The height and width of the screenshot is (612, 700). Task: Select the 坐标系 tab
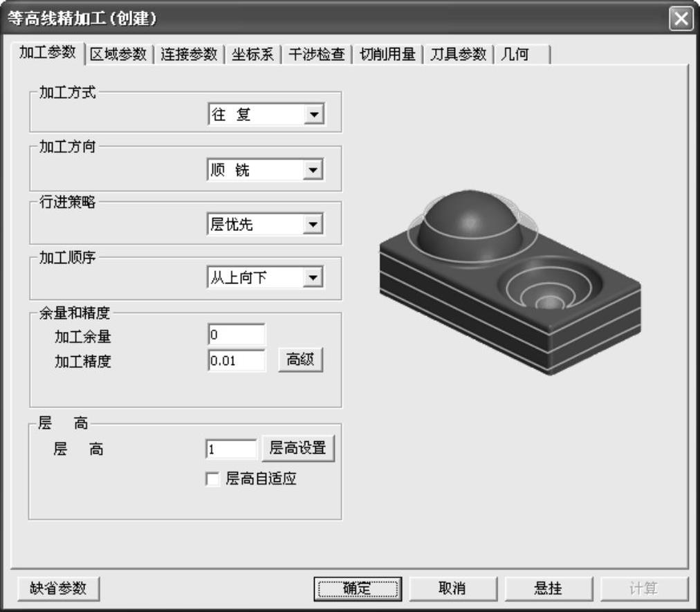click(x=252, y=55)
